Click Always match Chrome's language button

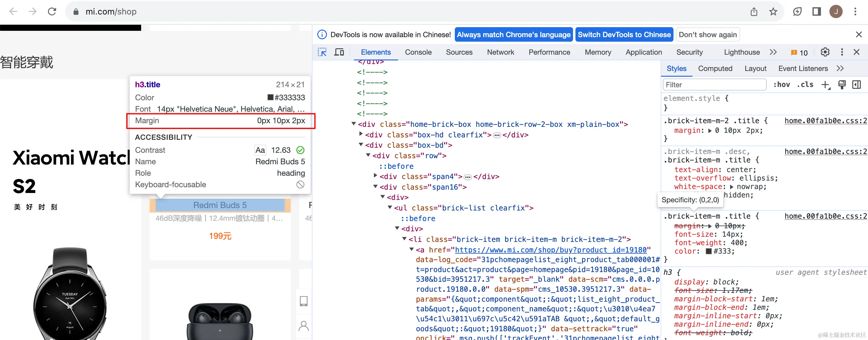[514, 35]
